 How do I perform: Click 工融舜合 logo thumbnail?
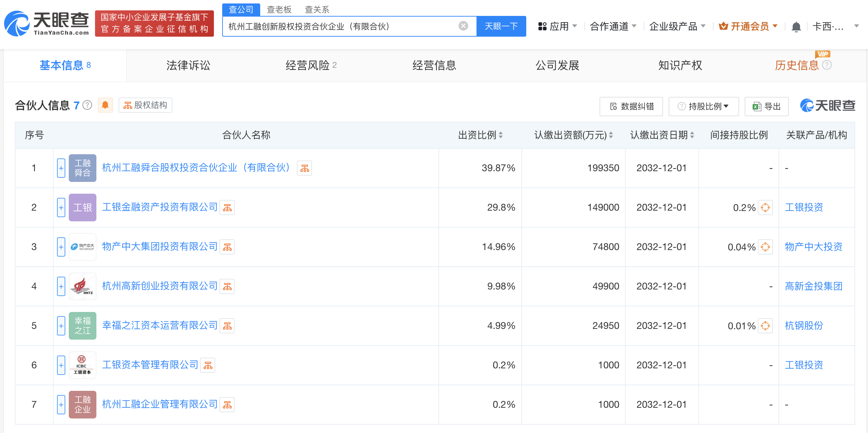pyautogui.click(x=83, y=168)
